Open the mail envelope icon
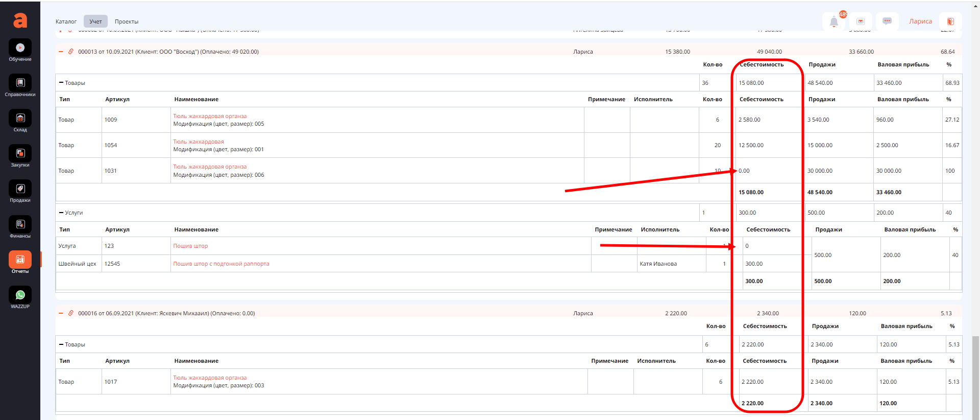This screenshot has width=980, height=420. click(x=861, y=21)
